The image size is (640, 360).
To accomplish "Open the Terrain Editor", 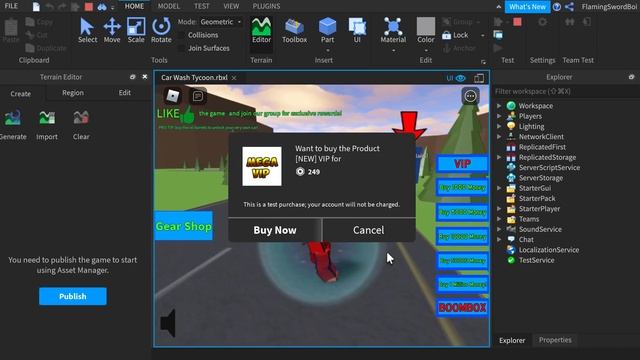I will click(x=261, y=30).
